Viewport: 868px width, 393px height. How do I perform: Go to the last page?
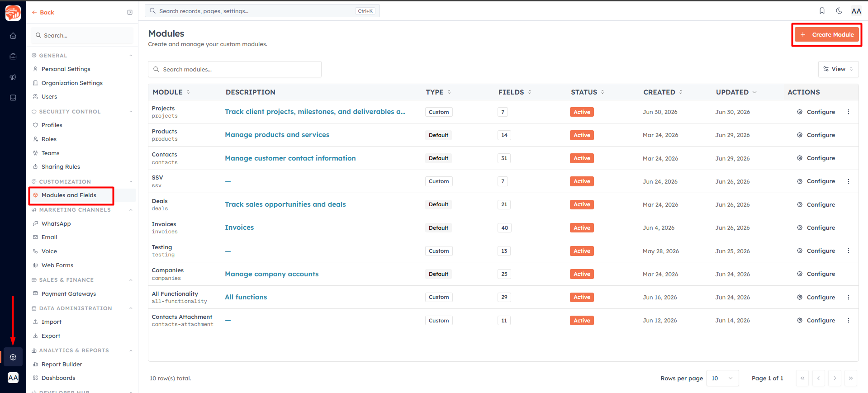click(x=851, y=378)
